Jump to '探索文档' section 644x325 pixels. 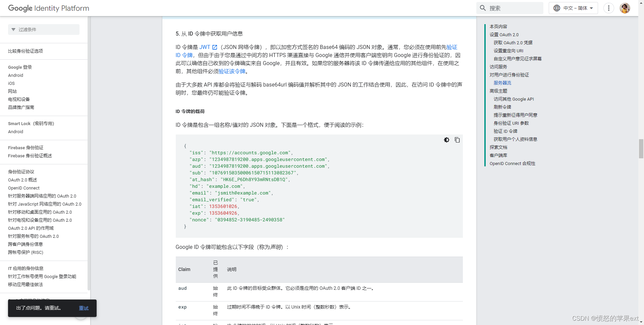coord(498,148)
